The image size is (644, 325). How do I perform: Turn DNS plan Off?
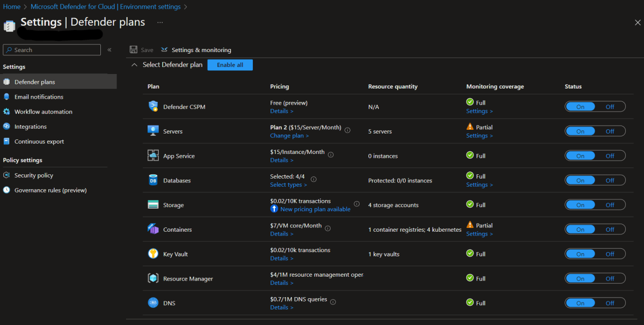click(610, 303)
